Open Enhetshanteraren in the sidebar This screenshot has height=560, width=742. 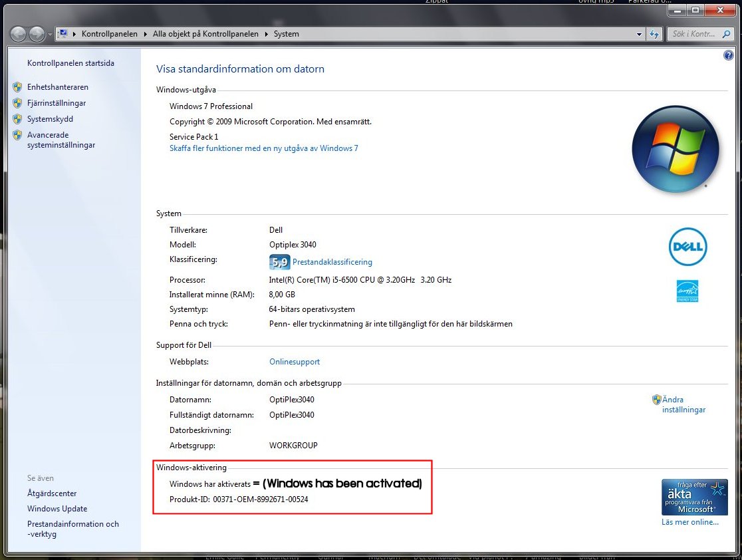click(58, 87)
